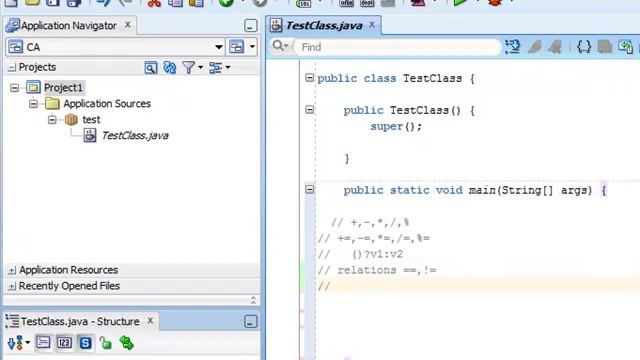Click the Java file icon beside TestClass.java in tree
Viewport: 640px width, 360px height.
(90, 135)
